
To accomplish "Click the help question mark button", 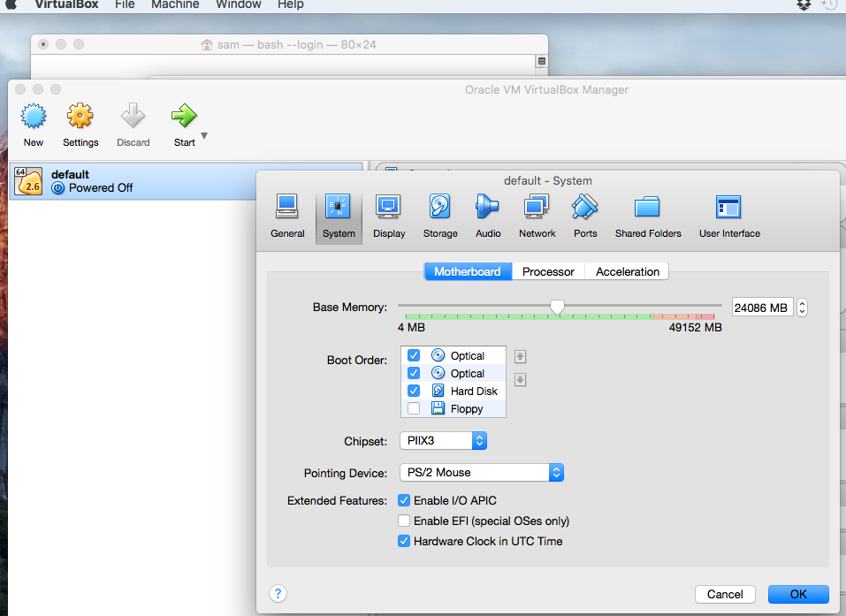I will coord(278,594).
